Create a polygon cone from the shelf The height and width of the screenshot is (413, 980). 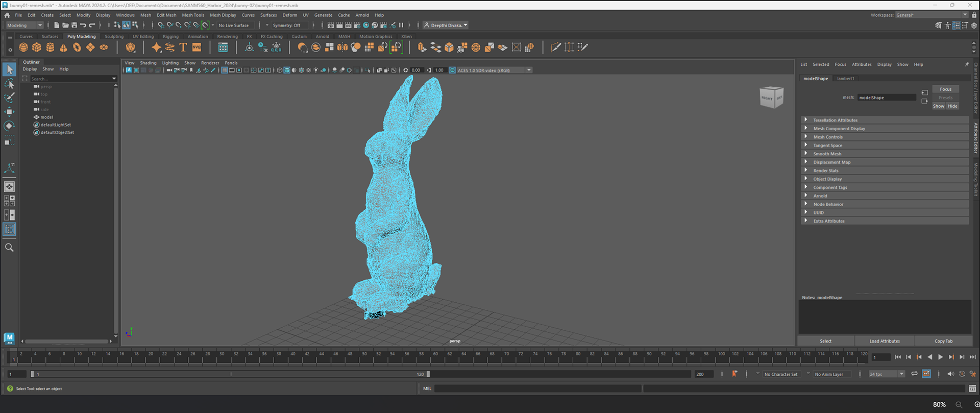point(63,47)
